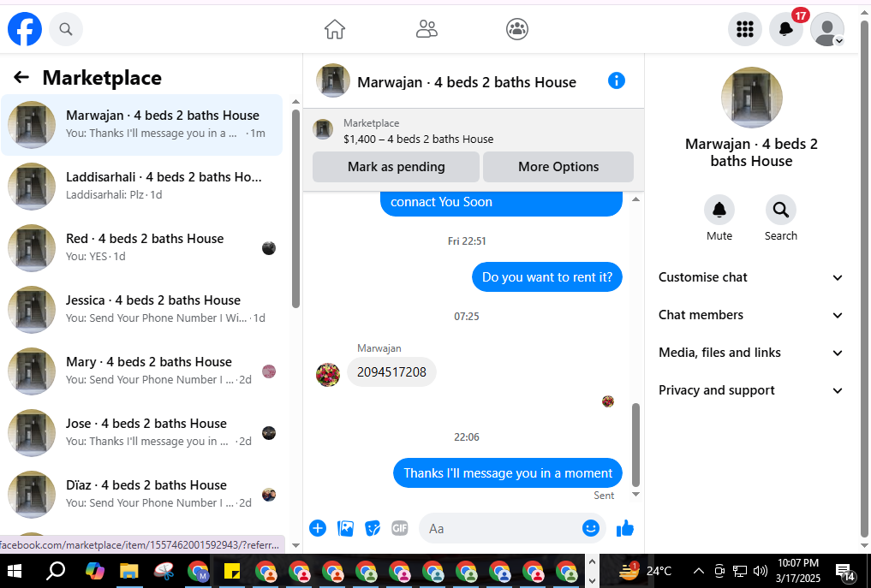This screenshot has width=871, height=588.
Task: Open the Facebook search magnifier
Action: pyautogui.click(x=66, y=29)
